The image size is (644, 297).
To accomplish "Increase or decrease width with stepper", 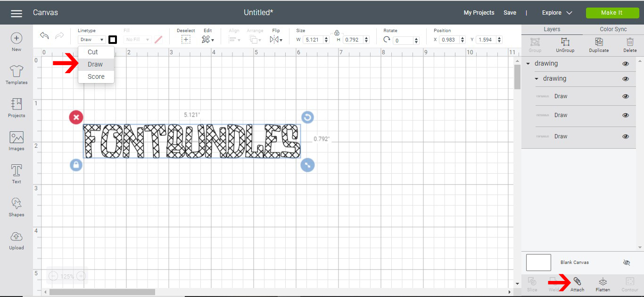I will (x=326, y=40).
